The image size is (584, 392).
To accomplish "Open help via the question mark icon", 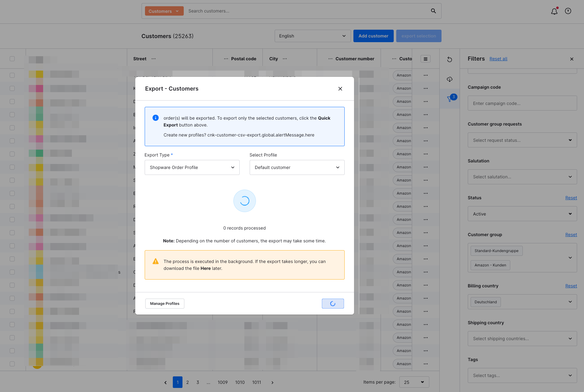I will click(568, 11).
